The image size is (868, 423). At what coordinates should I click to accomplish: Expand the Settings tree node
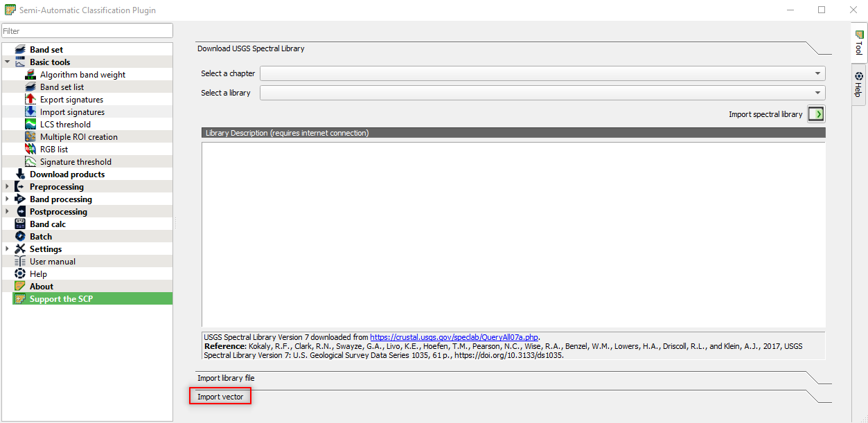click(x=7, y=249)
